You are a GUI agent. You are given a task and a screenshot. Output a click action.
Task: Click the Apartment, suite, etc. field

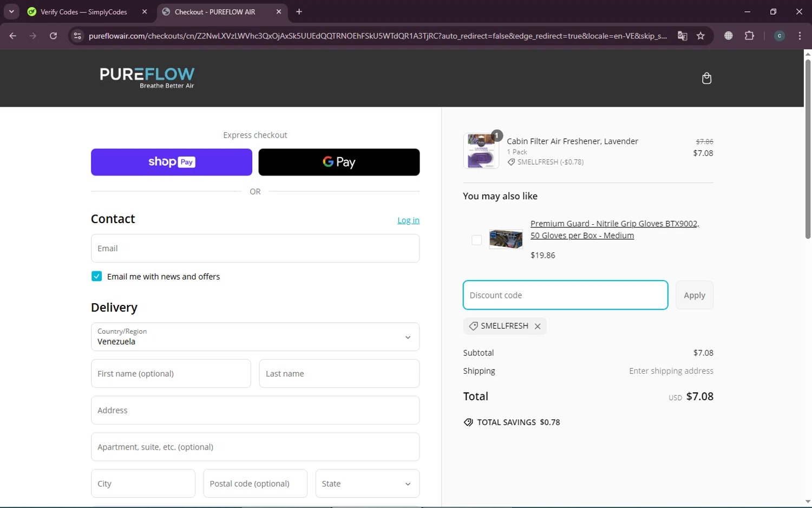click(x=255, y=447)
